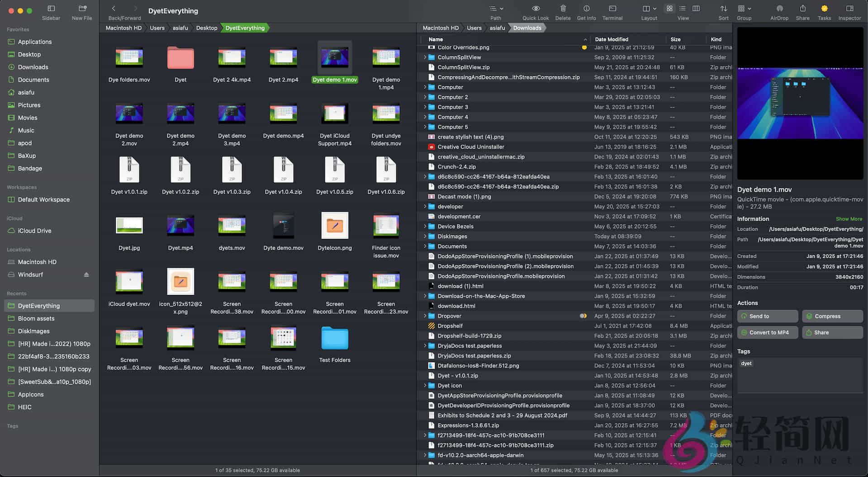Expand the Documents folder in Downloads list
Screen dimensions: 868x477
click(x=424, y=246)
